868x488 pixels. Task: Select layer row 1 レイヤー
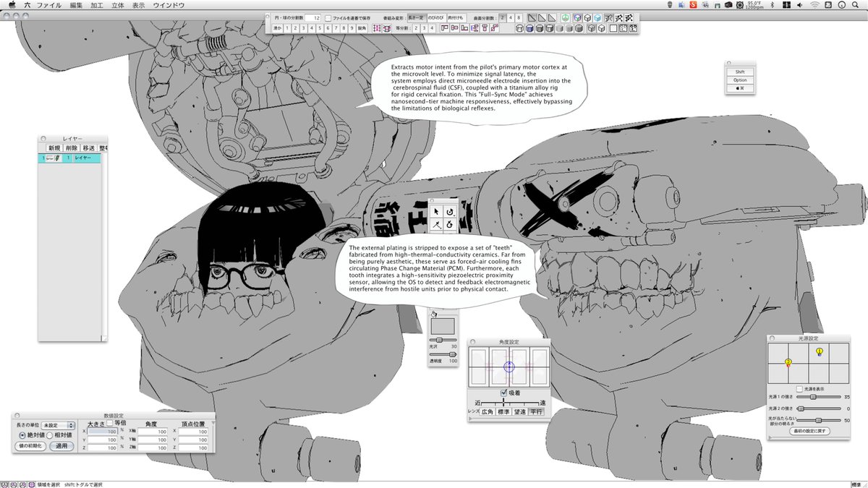(x=69, y=158)
